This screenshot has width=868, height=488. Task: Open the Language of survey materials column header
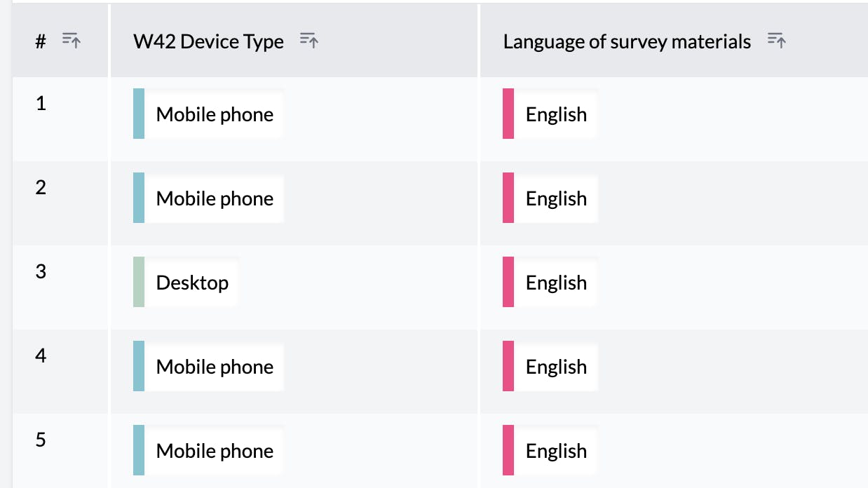626,41
